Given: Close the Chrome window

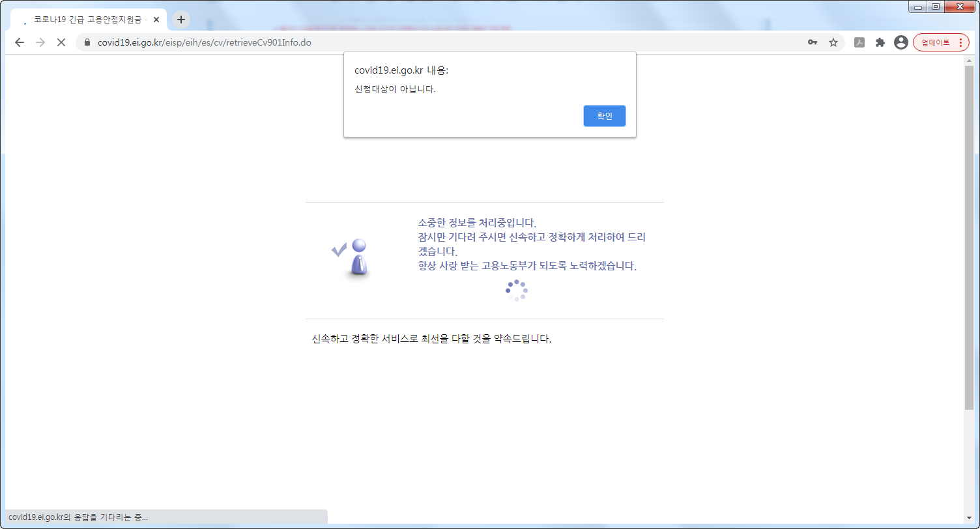Looking at the screenshot, I should click(960, 7).
